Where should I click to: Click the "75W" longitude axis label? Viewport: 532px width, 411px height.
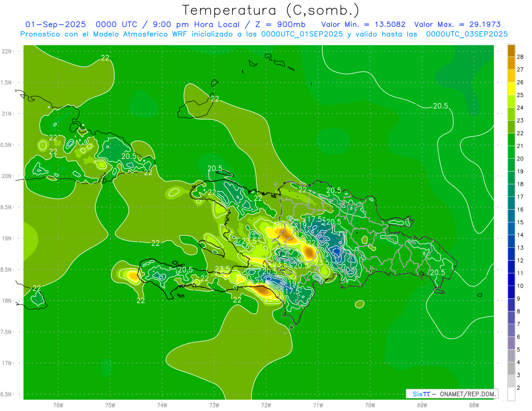110,405
